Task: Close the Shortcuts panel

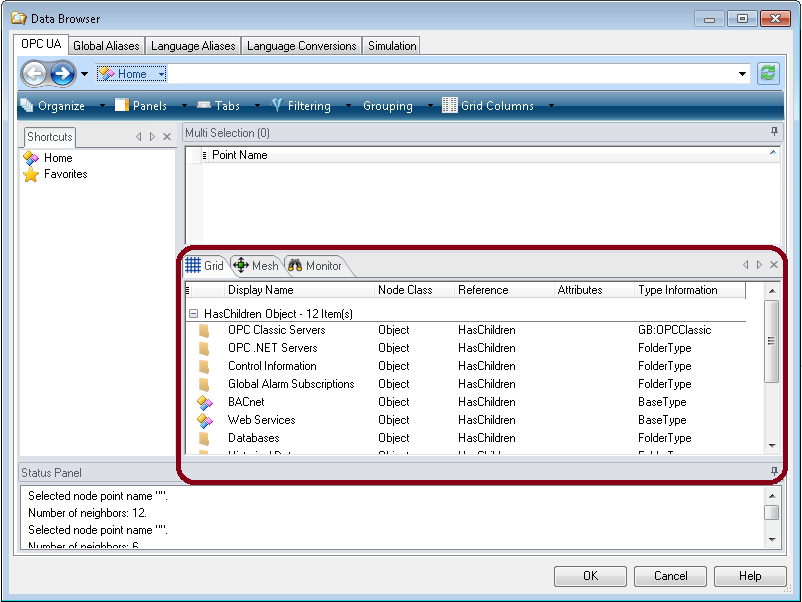Action: [167, 137]
